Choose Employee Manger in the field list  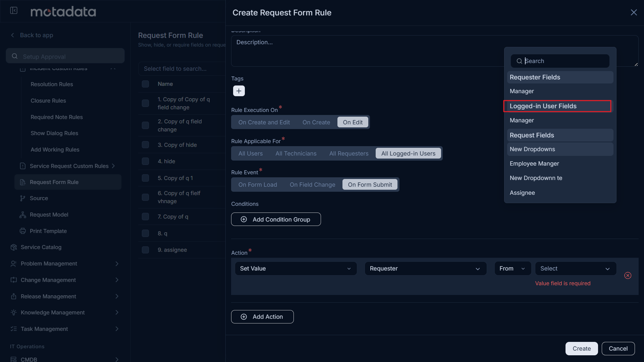560,164
